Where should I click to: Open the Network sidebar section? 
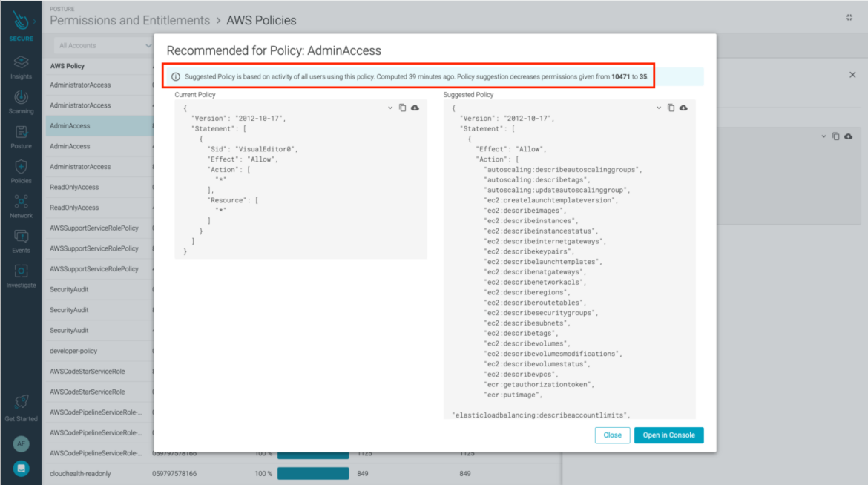pyautogui.click(x=21, y=206)
